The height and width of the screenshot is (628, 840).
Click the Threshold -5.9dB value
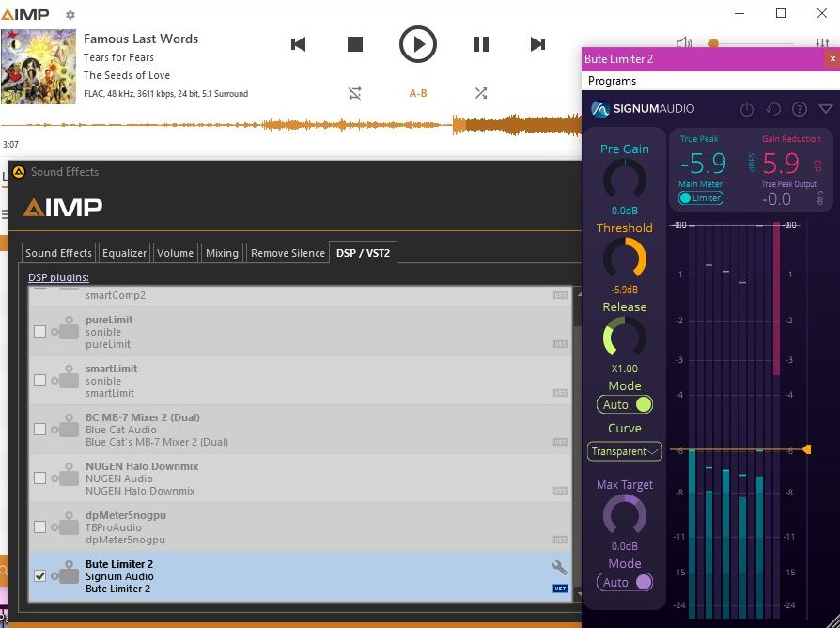click(625, 290)
